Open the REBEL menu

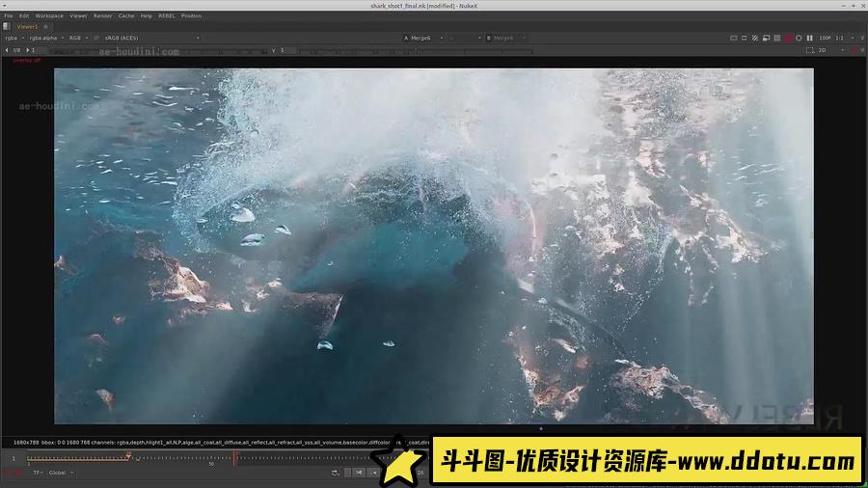tap(167, 16)
